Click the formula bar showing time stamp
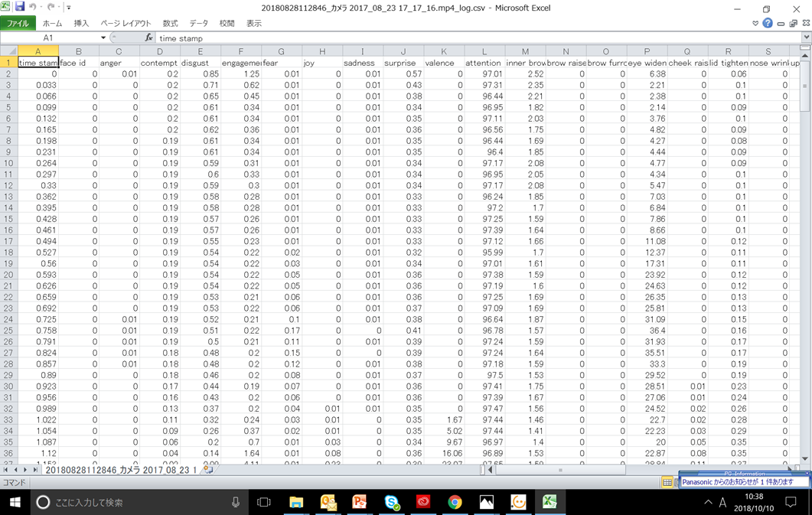This screenshot has height=515, width=812. point(479,37)
